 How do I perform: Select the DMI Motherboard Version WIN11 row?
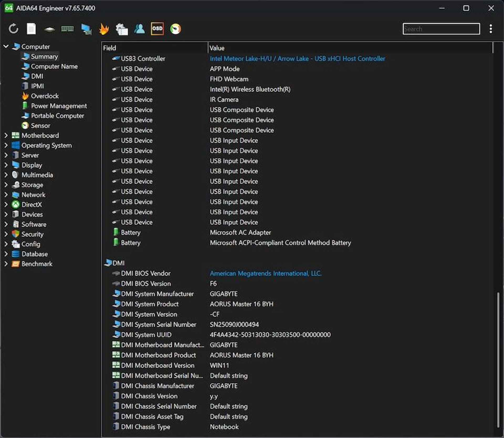[x=298, y=366]
